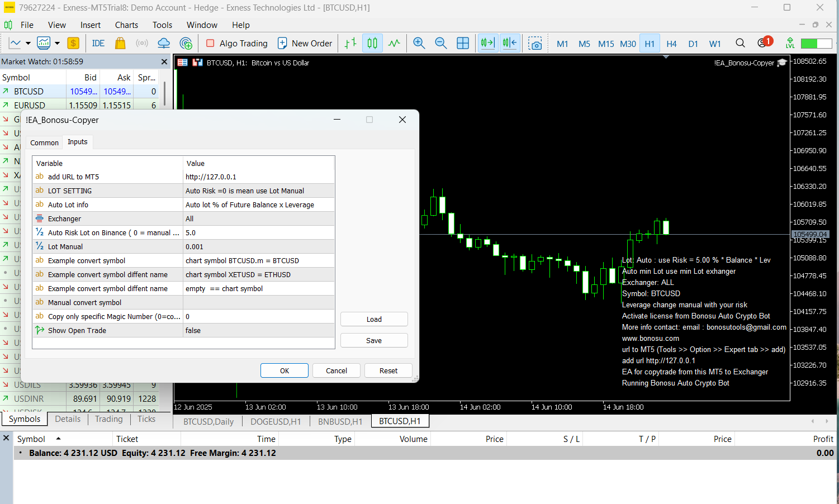Select the M30 timeframe

(628, 44)
